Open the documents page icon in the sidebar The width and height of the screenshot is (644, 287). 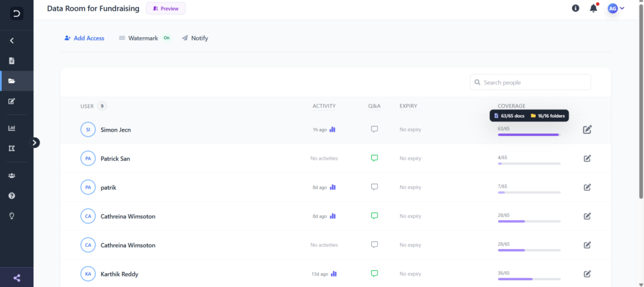coord(12,61)
